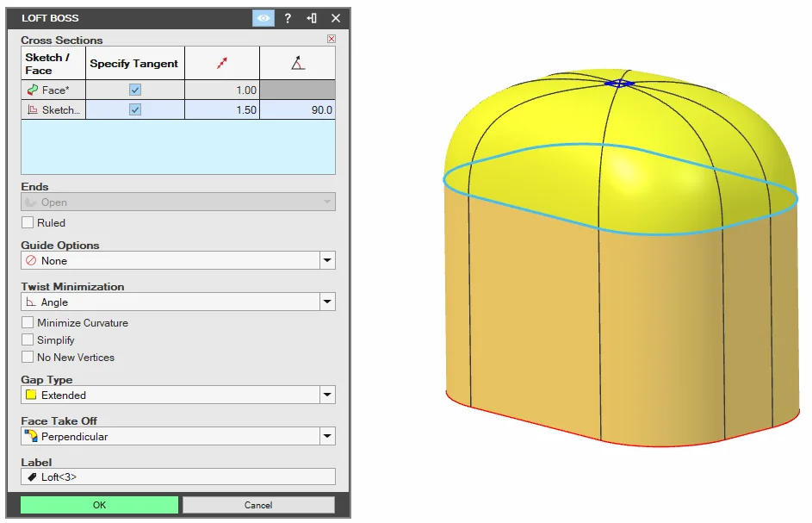Tick the Simplify checkbox
812x523 pixels.
[x=28, y=339]
